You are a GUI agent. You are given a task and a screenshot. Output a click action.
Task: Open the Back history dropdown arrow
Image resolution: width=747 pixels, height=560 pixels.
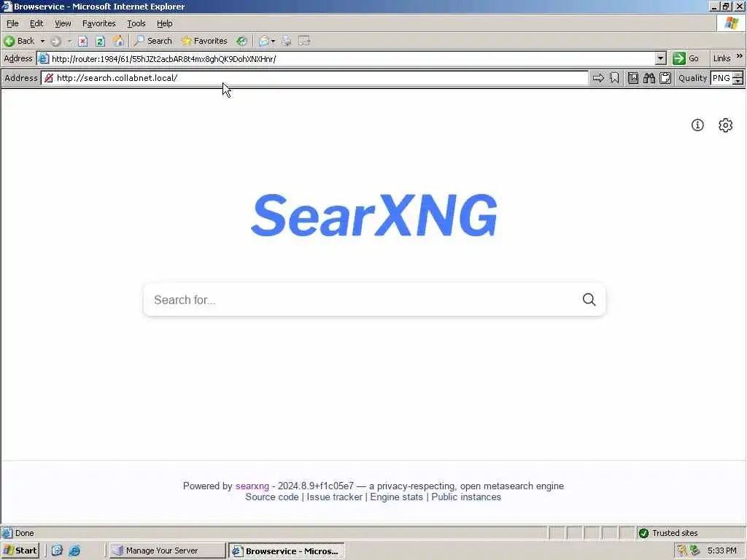point(42,41)
